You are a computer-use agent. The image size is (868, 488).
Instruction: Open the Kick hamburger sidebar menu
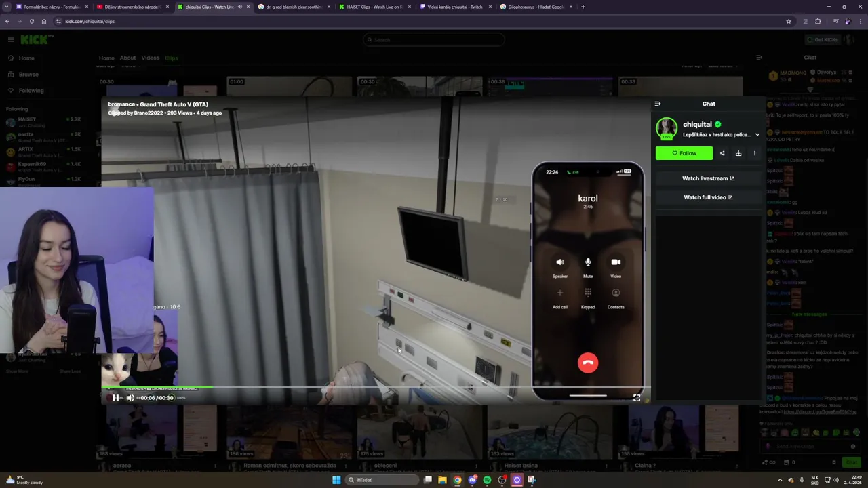[x=11, y=39]
